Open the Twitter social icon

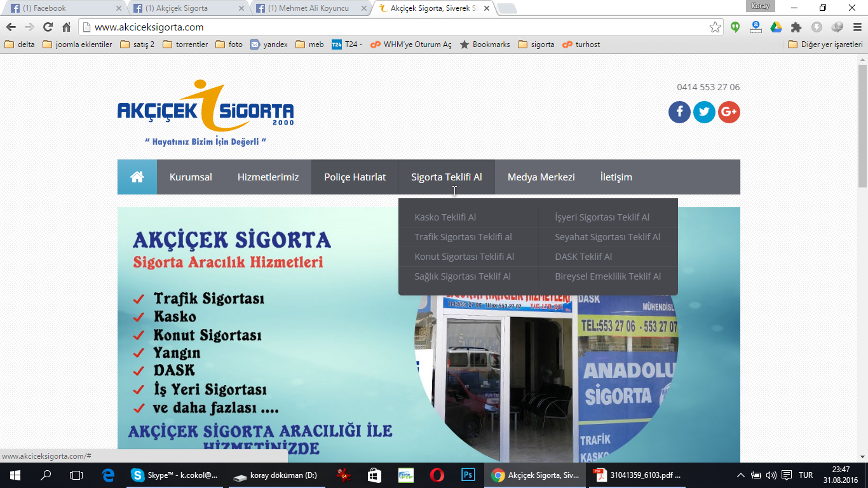[704, 112]
